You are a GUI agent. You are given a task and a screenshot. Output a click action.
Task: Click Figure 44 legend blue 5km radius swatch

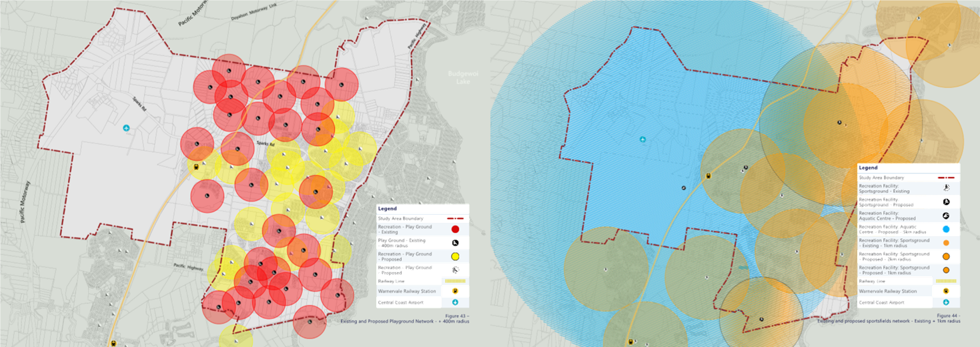point(946,229)
